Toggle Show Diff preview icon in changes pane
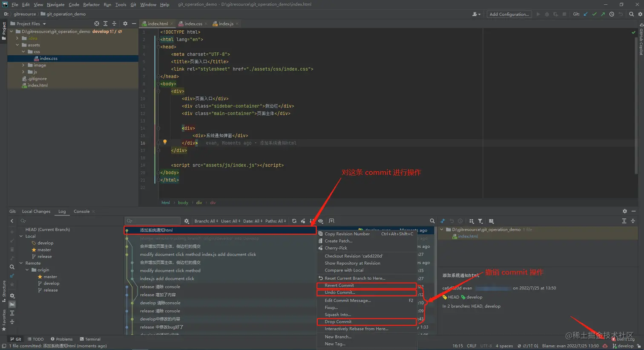Viewport: 644px width, 350px height. point(491,221)
